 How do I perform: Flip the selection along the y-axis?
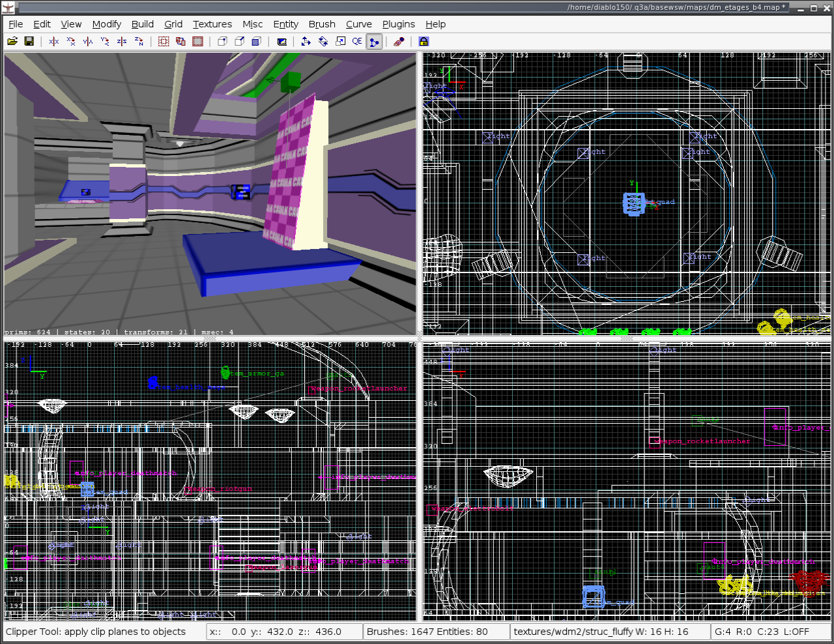click(88, 41)
